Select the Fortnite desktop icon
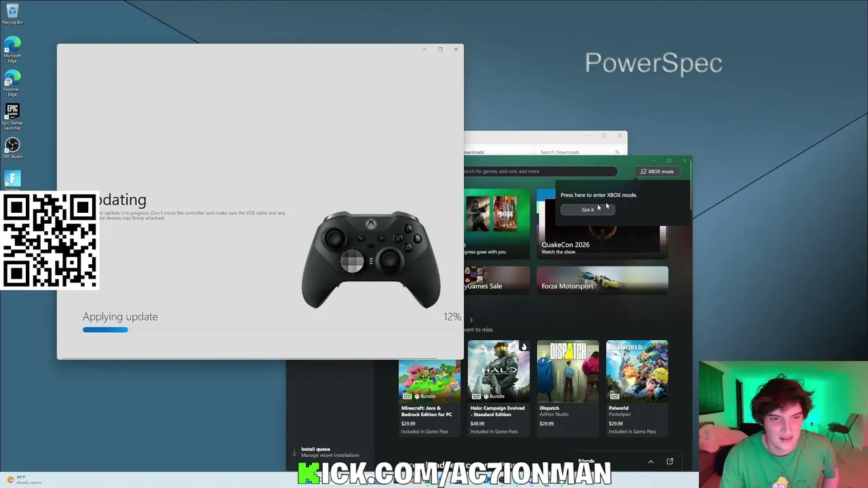 point(12,180)
